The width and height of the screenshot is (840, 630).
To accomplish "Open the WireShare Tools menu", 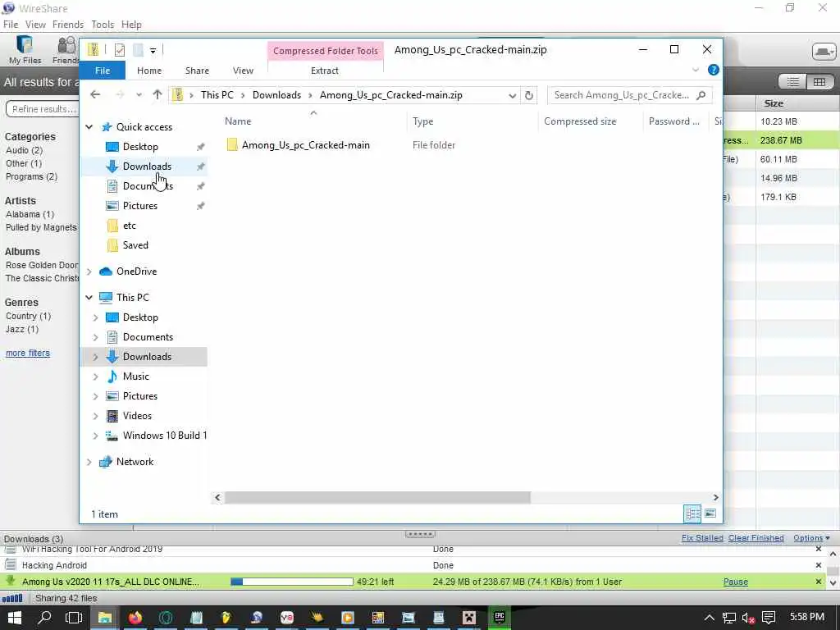I will point(103,25).
